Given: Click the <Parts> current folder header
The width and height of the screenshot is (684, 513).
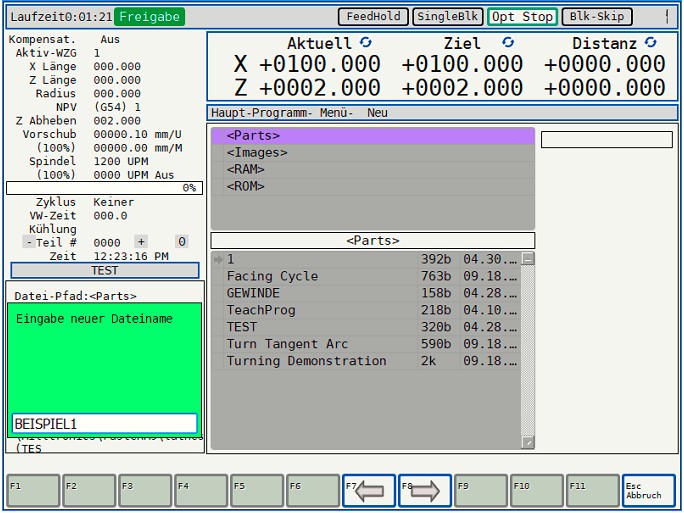Looking at the screenshot, I should click(x=373, y=240).
